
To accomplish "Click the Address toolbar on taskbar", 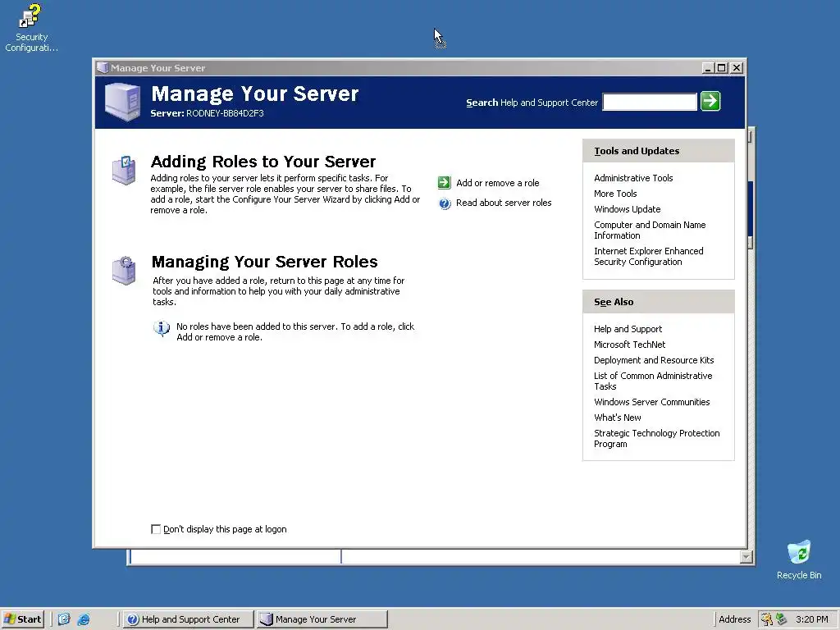I will pyautogui.click(x=734, y=619).
